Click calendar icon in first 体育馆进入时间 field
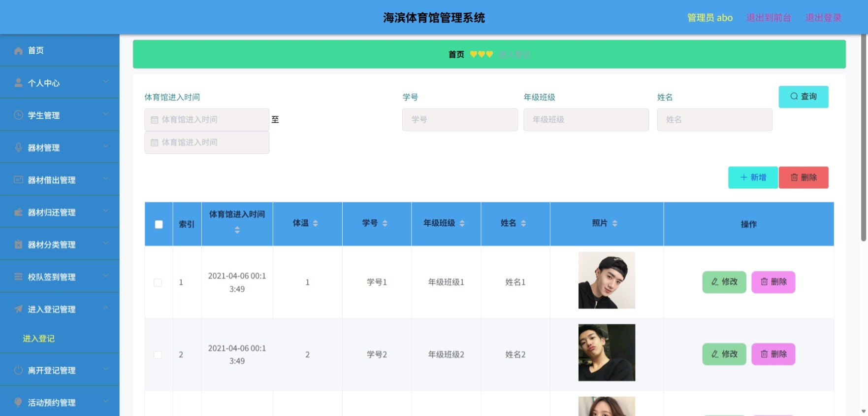 [154, 120]
